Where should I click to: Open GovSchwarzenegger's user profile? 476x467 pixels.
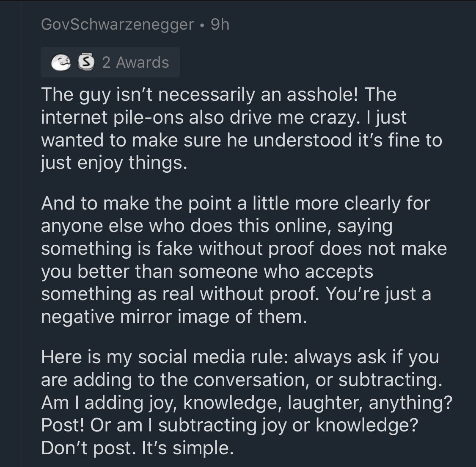click(118, 25)
